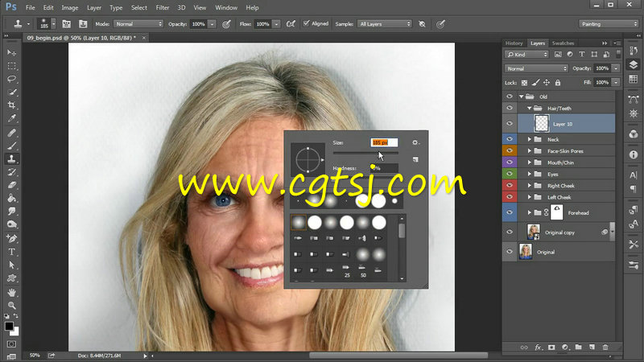
Task: Select the Rectangular Marquee tool
Action: (11, 66)
